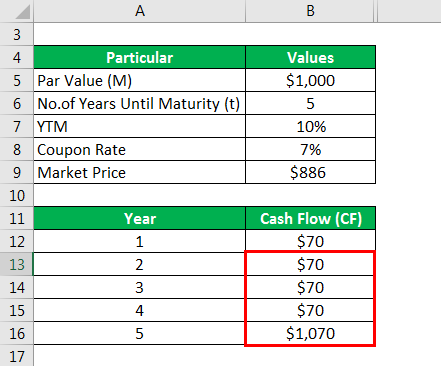Select the $1,000 par value cell
The width and height of the screenshot is (441, 366).
[x=310, y=80]
